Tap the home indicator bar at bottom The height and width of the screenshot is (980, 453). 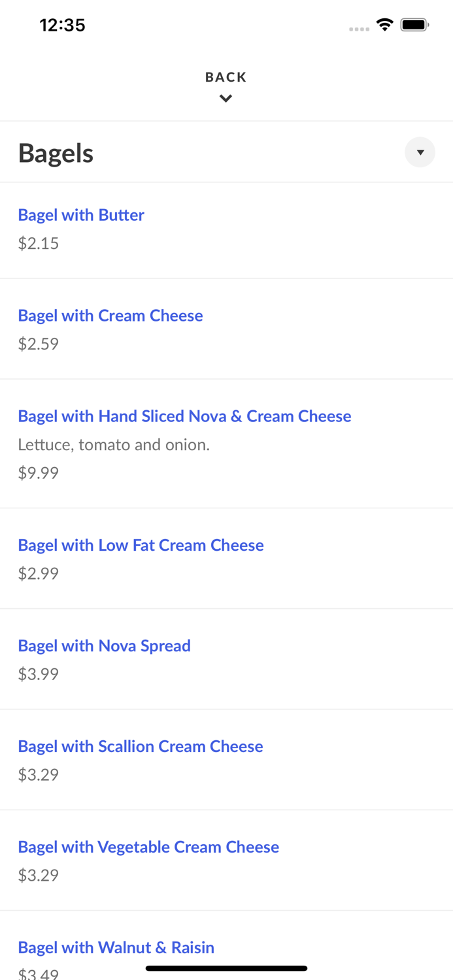pyautogui.click(x=226, y=968)
